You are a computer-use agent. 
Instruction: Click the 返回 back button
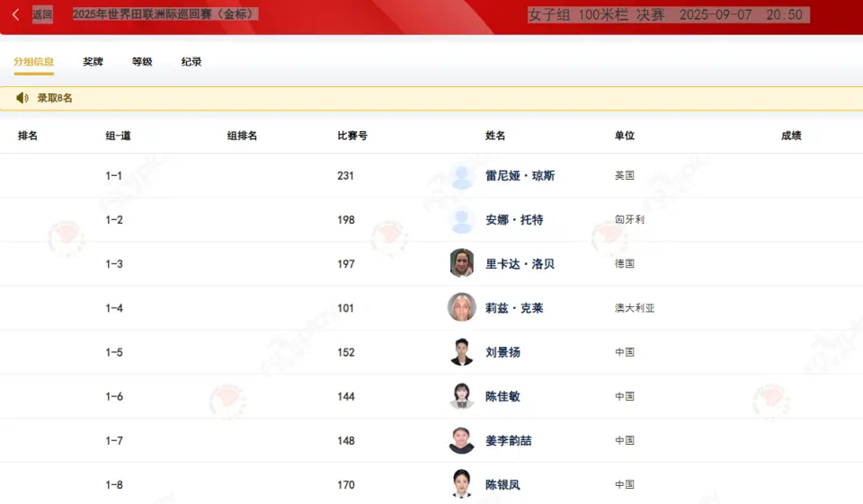pyautogui.click(x=42, y=14)
